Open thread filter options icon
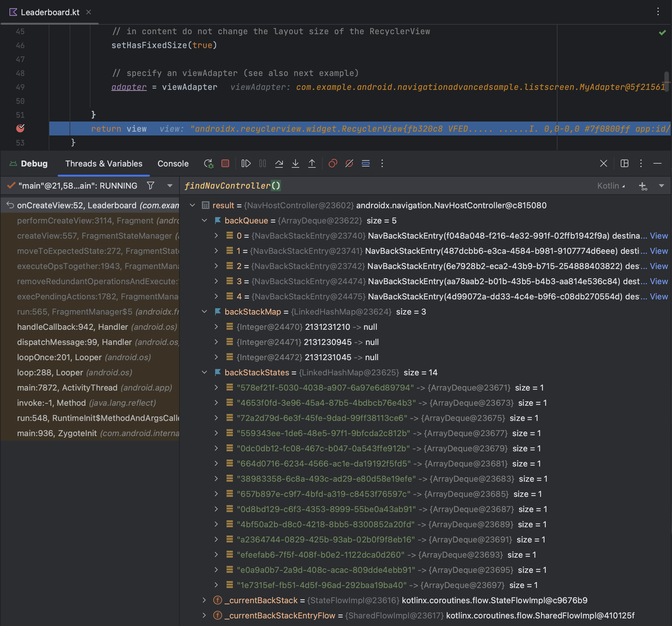Image resolution: width=672 pixels, height=626 pixels. pos(151,186)
